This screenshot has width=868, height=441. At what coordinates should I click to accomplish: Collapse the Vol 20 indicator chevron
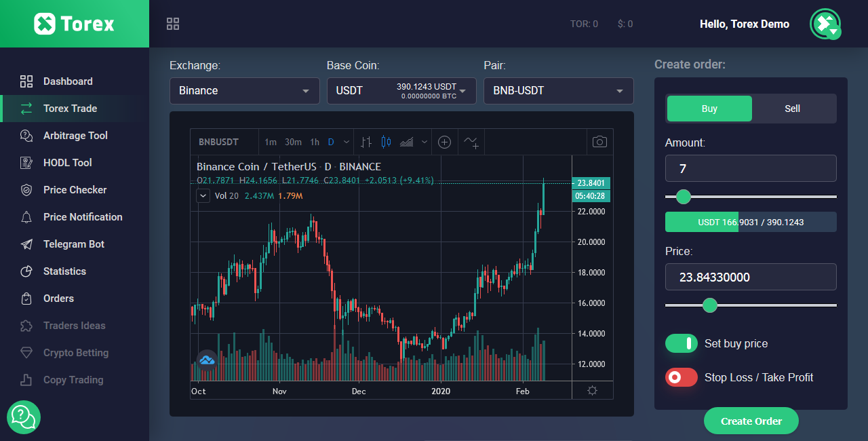coord(202,195)
